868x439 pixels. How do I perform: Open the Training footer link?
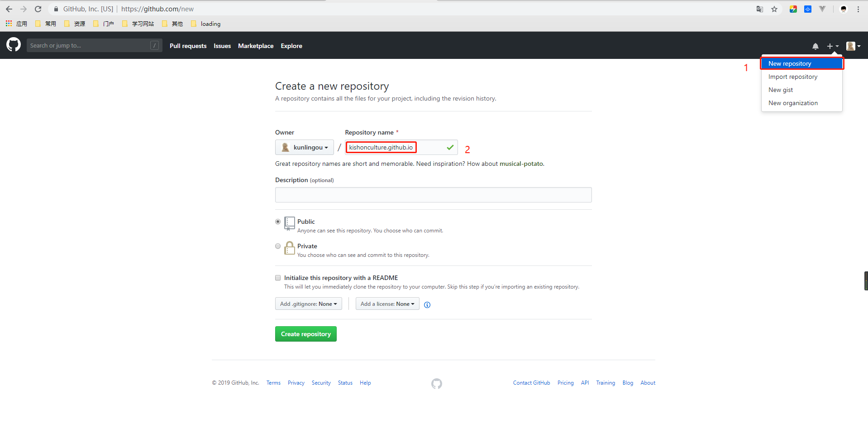(606, 383)
